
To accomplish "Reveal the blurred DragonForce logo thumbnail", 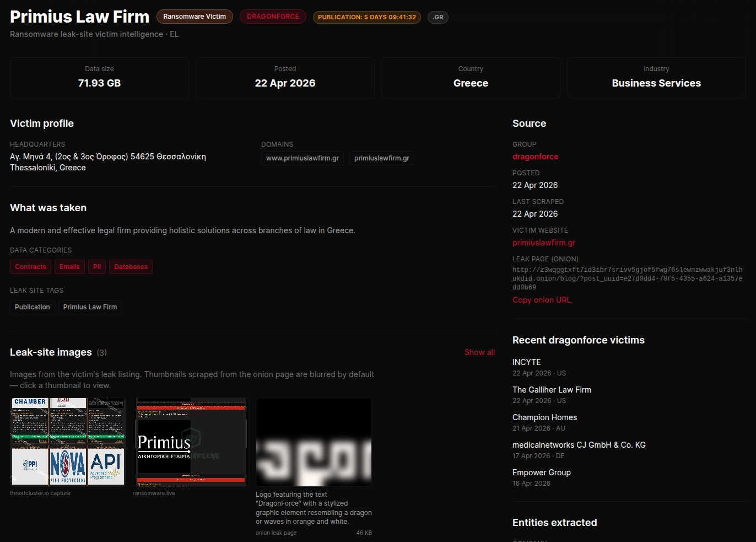I will [x=314, y=442].
